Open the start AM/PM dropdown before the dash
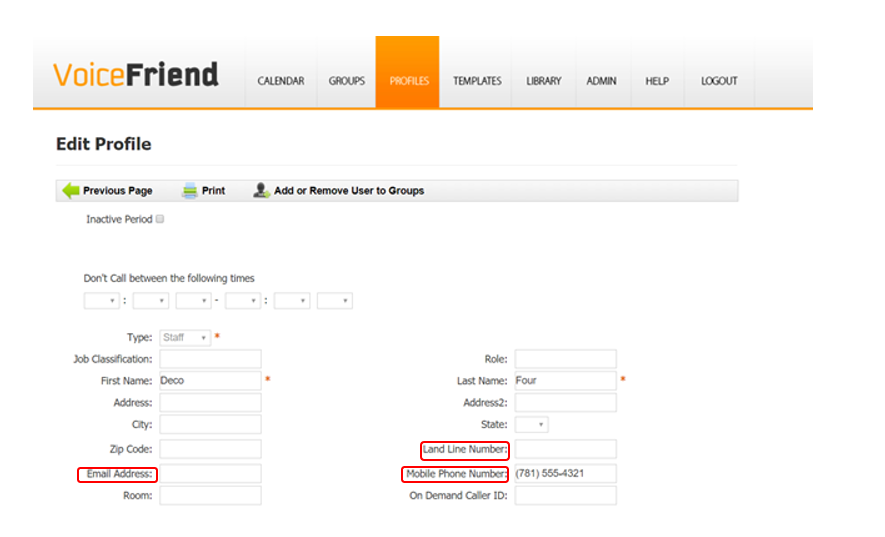885x537 pixels. click(x=194, y=300)
